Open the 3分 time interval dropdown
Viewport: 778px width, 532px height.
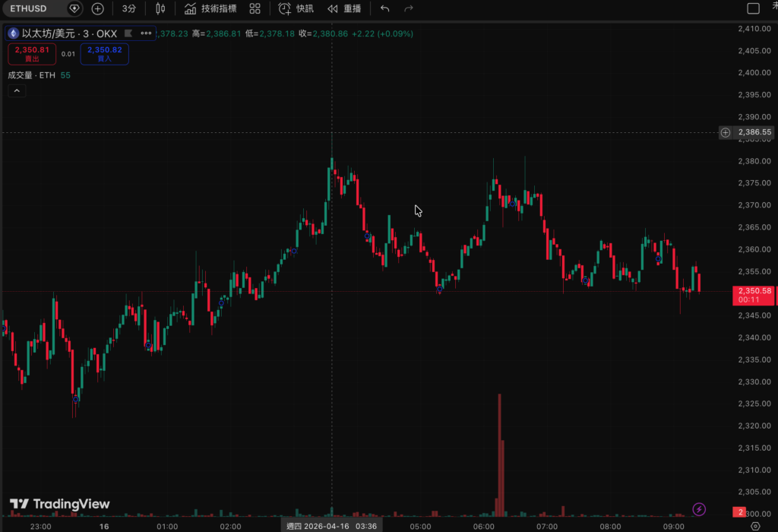click(x=129, y=8)
